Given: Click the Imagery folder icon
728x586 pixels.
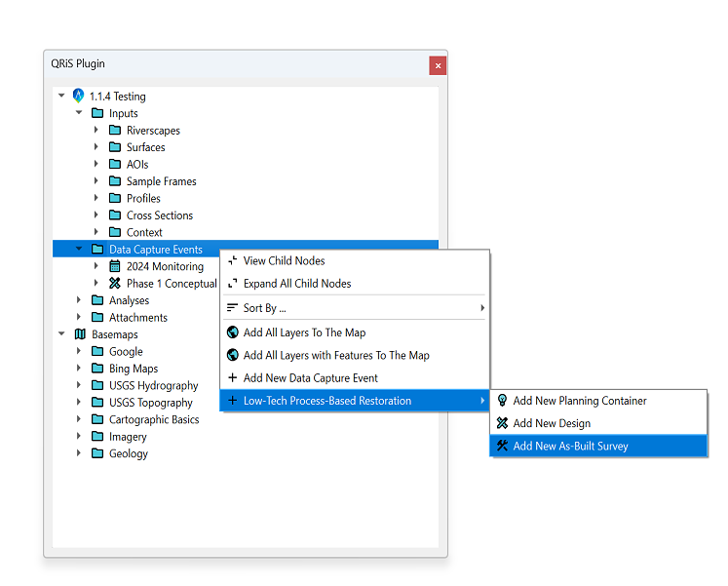Looking at the screenshot, I should [x=97, y=437].
